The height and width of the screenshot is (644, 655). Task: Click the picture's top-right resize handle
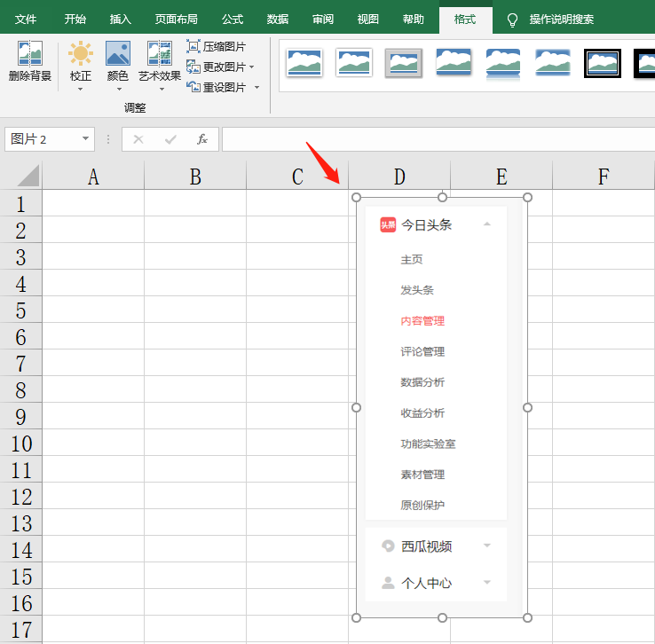(527, 198)
